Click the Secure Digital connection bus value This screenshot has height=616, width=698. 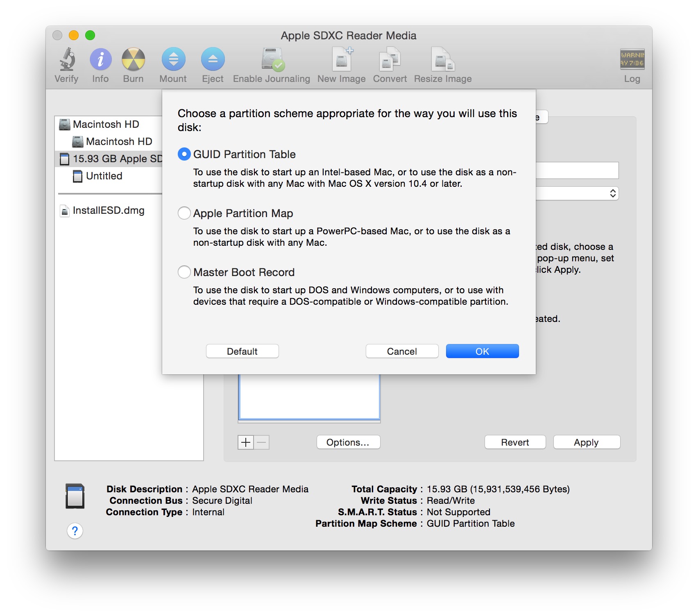222,500
